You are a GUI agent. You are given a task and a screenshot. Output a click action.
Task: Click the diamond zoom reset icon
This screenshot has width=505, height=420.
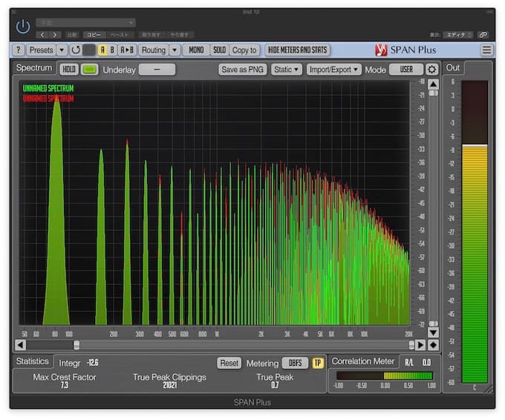pos(433,345)
